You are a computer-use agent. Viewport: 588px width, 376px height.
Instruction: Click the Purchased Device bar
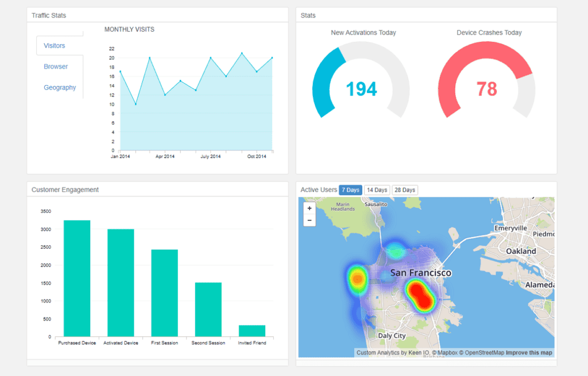pos(77,278)
